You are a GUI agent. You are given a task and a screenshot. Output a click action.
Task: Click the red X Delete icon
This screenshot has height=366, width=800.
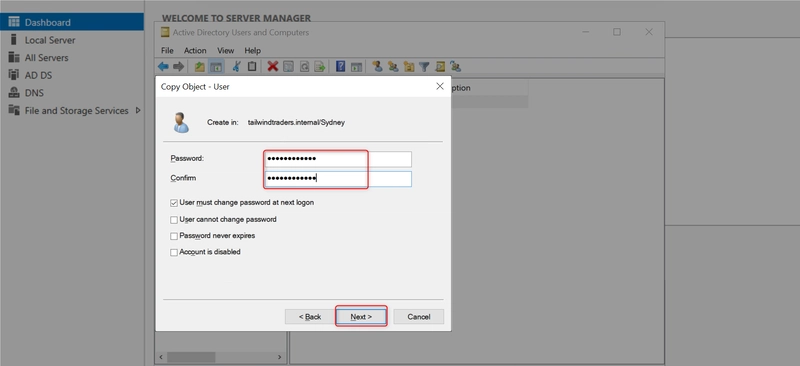273,66
